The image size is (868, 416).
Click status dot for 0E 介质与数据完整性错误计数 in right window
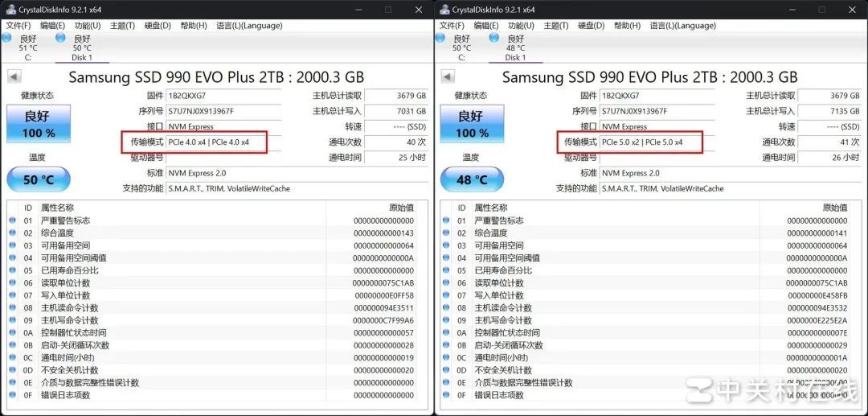click(446, 382)
